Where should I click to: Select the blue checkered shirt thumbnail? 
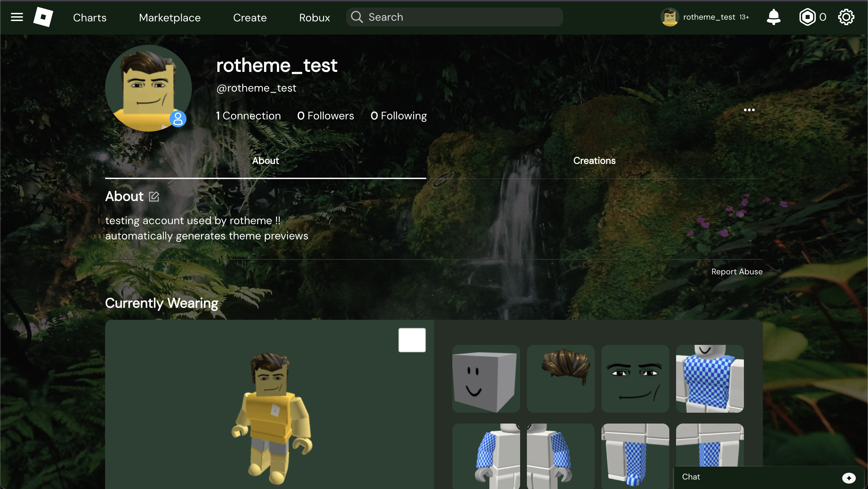709,378
